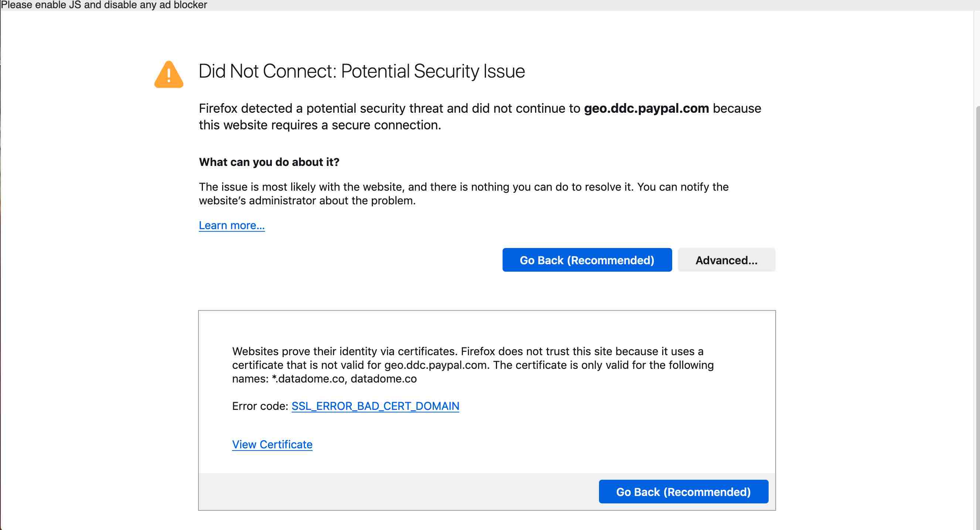Open the Learn more link
This screenshot has width=980, height=530.
pos(232,225)
